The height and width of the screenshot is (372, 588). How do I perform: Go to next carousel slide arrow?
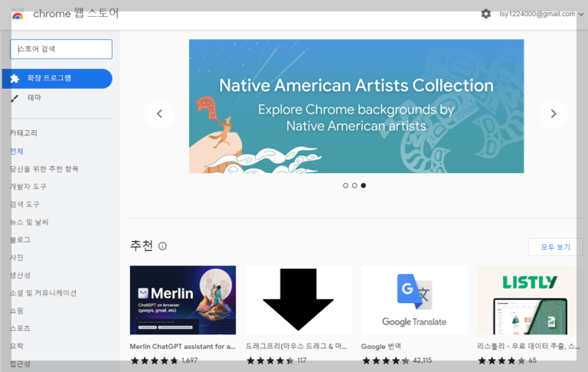[553, 113]
